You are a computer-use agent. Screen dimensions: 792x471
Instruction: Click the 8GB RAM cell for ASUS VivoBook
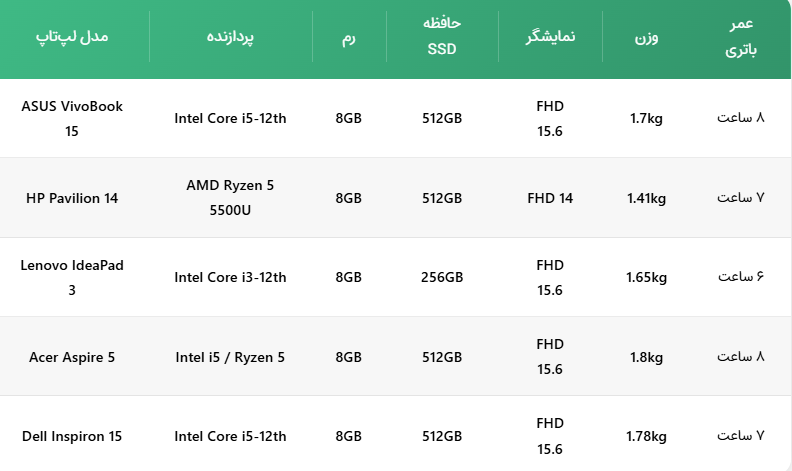click(349, 118)
